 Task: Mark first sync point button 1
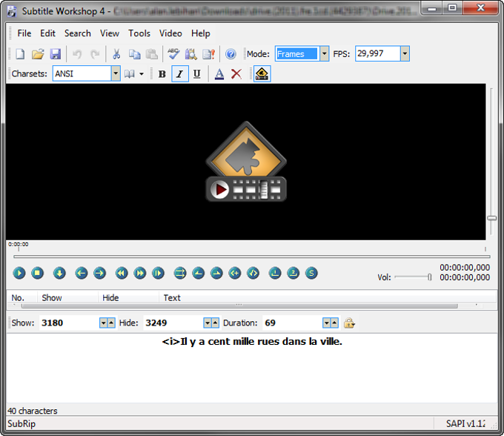(275, 274)
